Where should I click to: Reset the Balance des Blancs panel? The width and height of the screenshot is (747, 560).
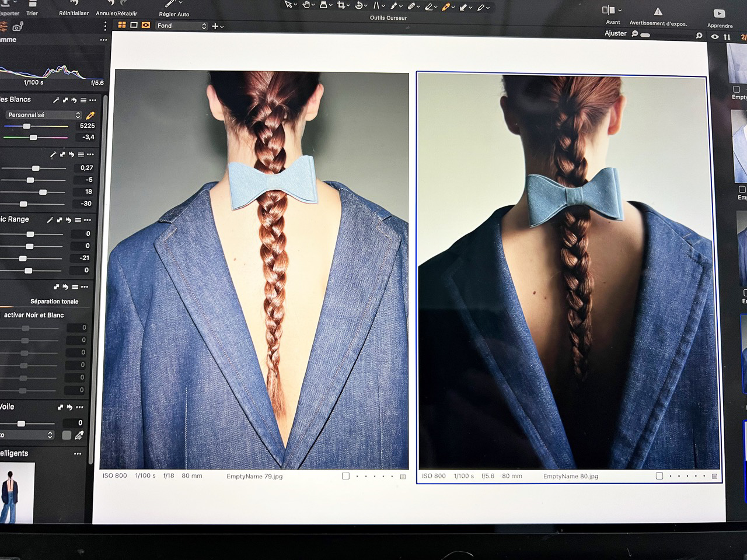(74, 100)
